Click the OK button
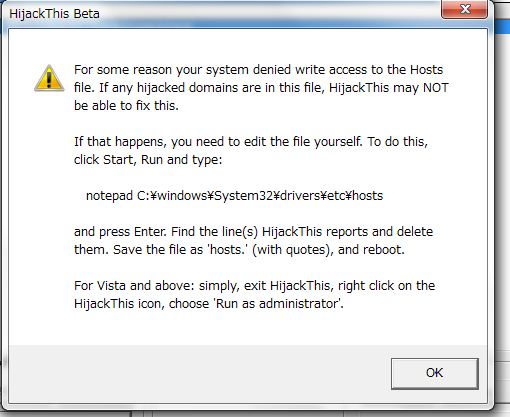 [435, 373]
